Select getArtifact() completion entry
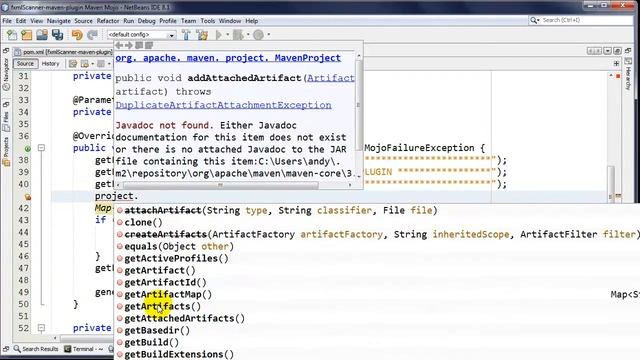The height and width of the screenshot is (360, 640). click(x=156, y=270)
